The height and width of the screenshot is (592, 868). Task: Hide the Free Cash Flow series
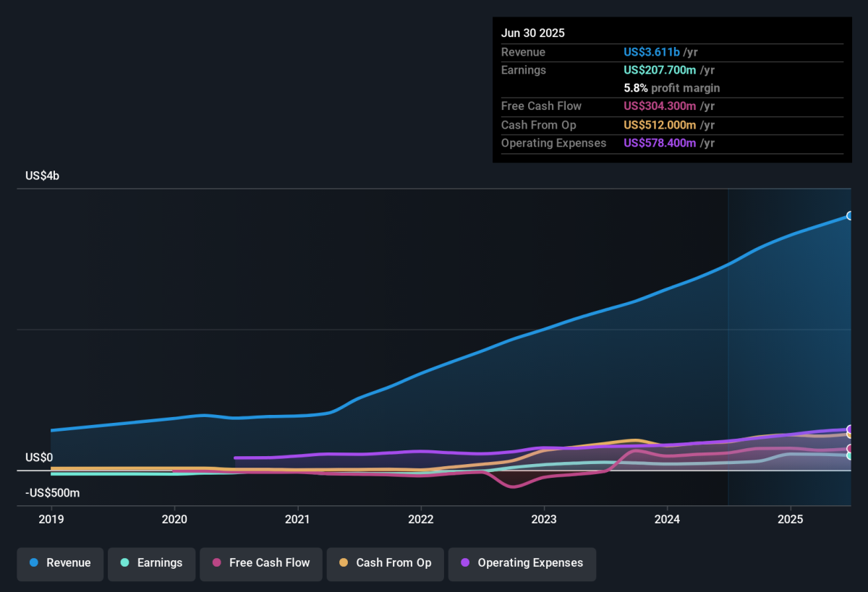tap(260, 563)
